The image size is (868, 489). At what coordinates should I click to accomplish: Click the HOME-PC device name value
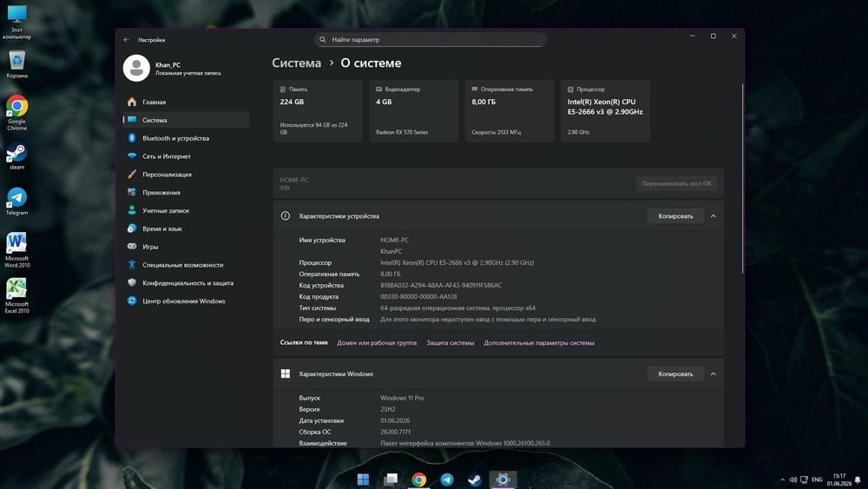coord(394,241)
